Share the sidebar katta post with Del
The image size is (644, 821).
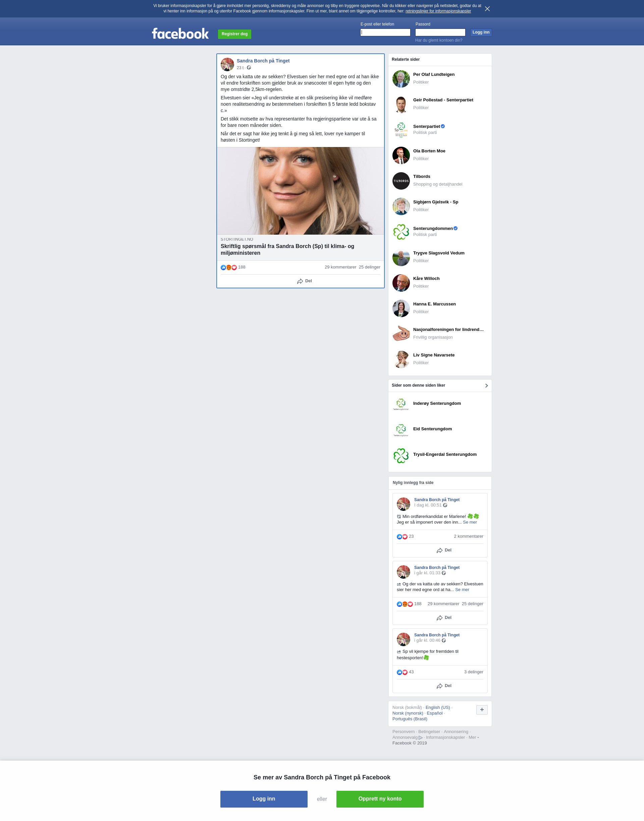[444, 618]
